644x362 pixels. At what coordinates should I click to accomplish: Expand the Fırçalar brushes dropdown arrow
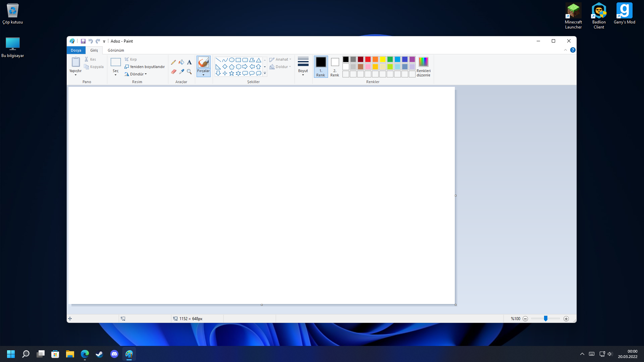click(x=203, y=75)
